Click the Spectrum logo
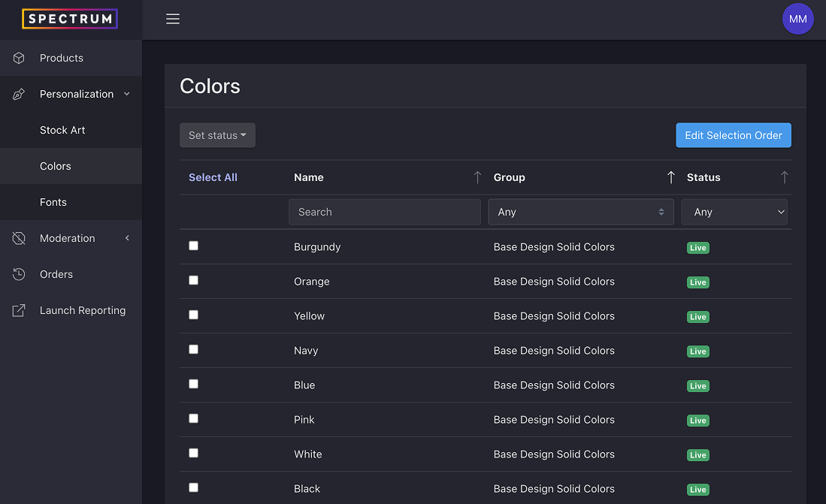The height and width of the screenshot is (504, 826). (70, 19)
